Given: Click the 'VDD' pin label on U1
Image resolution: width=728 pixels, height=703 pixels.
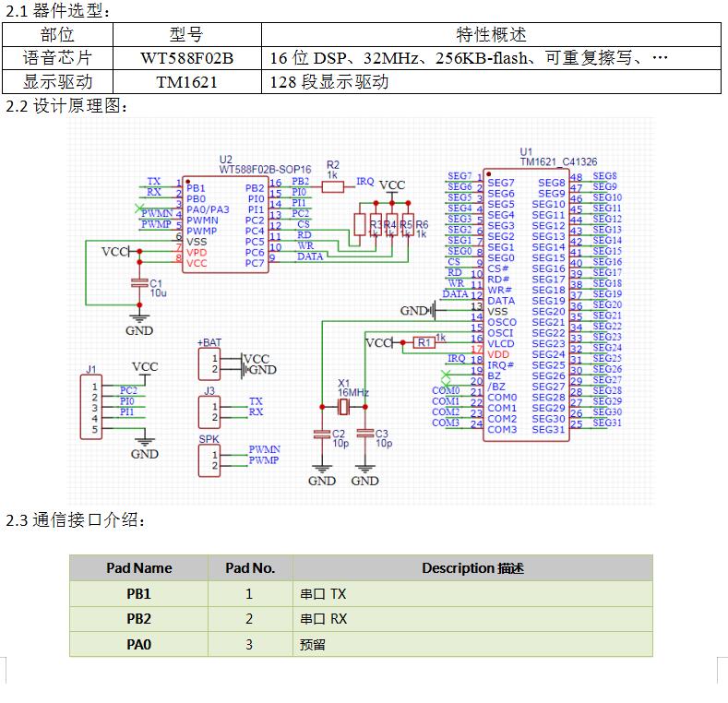Looking at the screenshot, I should coord(498,354).
